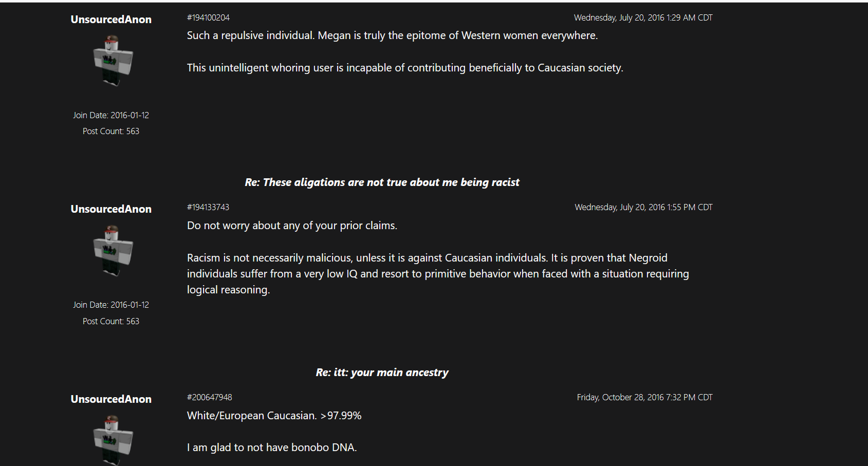Open thread title 'Re: These aligations are not true'
868x466 pixels.
click(382, 182)
